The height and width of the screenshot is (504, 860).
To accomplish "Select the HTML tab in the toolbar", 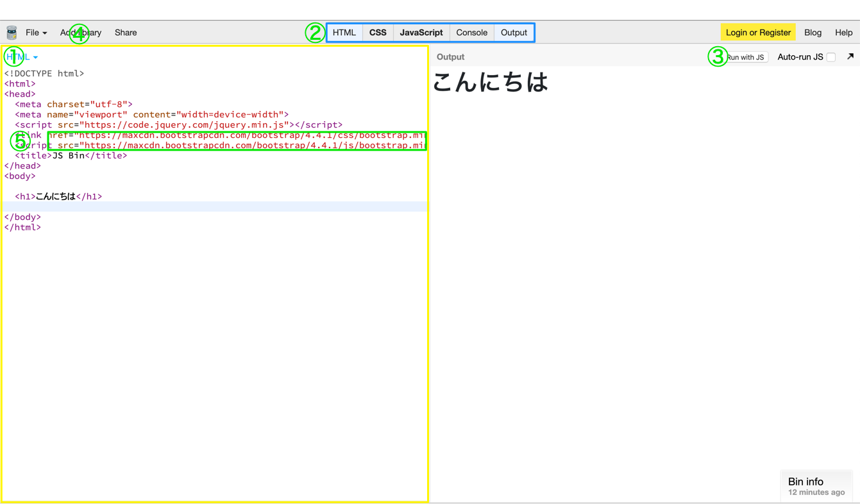I will click(x=344, y=32).
